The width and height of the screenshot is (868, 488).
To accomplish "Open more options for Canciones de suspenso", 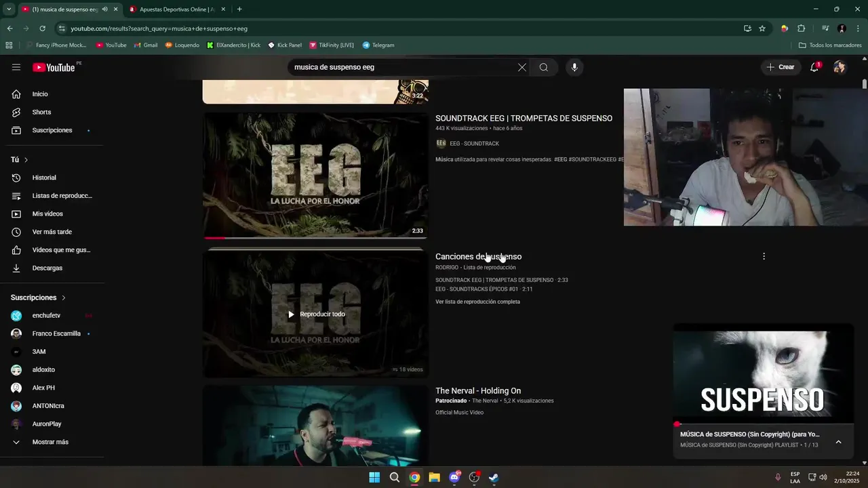I will (764, 256).
